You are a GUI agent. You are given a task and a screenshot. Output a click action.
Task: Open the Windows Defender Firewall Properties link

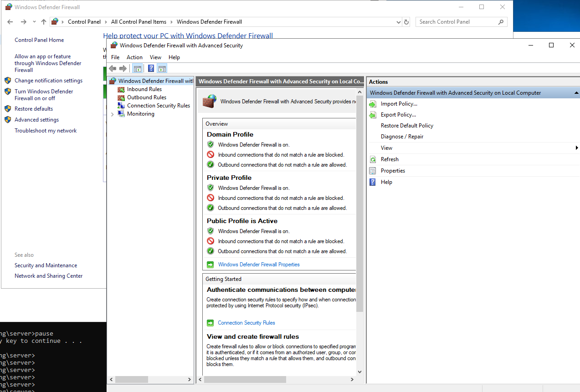point(259,265)
